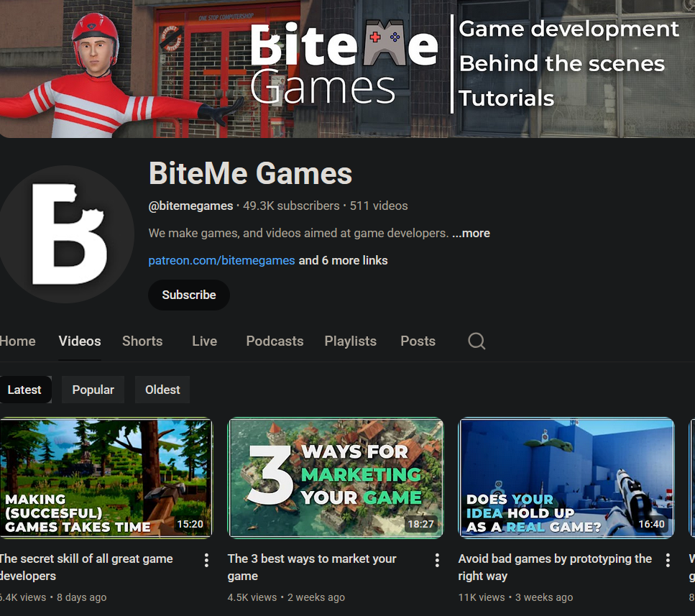
Task: Switch to the Home tab
Action: tap(18, 341)
